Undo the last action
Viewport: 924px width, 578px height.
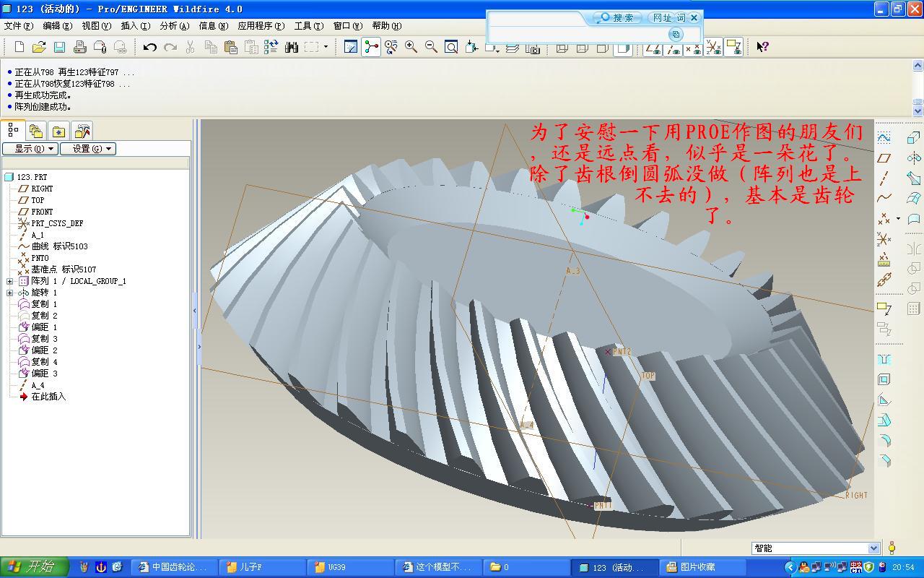[150, 47]
